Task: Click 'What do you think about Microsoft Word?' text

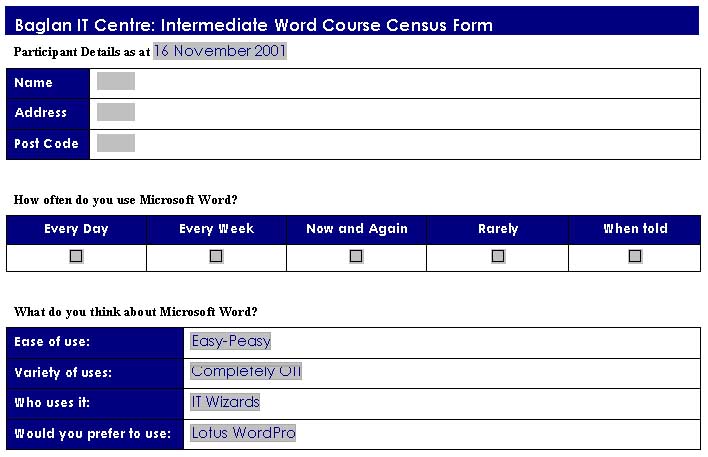Action: 135,312
